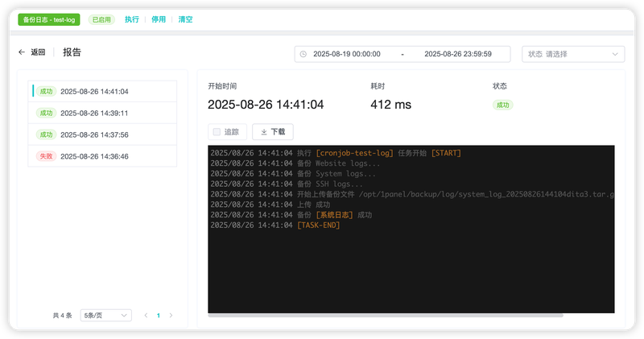Click the 412 ms duration value

coord(390,105)
